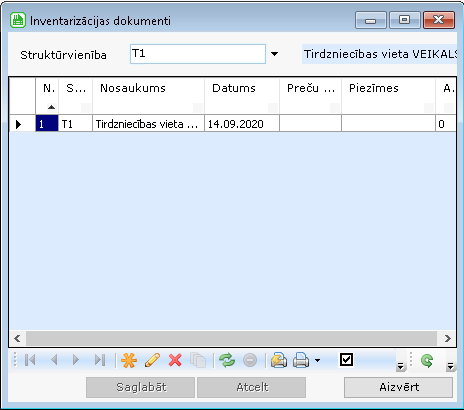Delete the record with the red X icon
The width and height of the screenshot is (464, 410).
coord(175,360)
